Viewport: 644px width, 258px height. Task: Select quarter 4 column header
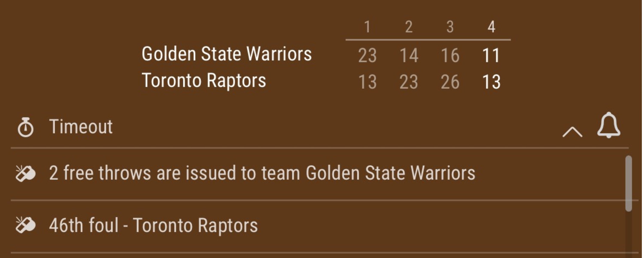(491, 27)
